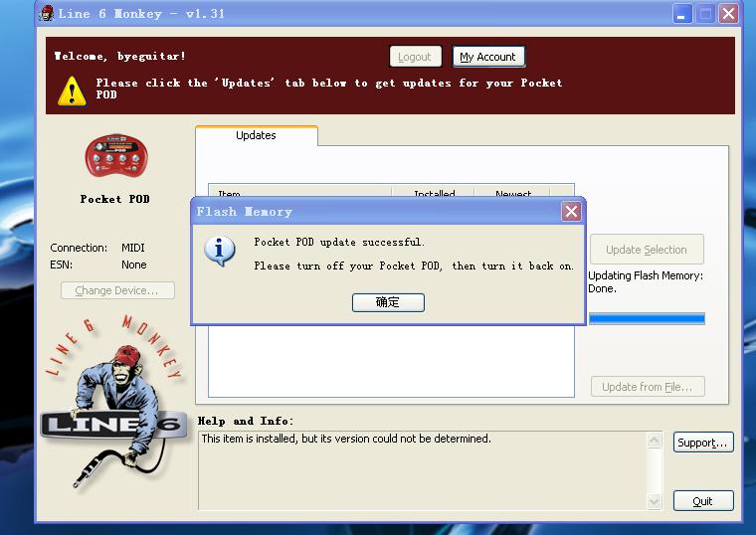Click the Line 6 Monkey title bar icon
Viewport: 756px width, 535px height.
47,13
